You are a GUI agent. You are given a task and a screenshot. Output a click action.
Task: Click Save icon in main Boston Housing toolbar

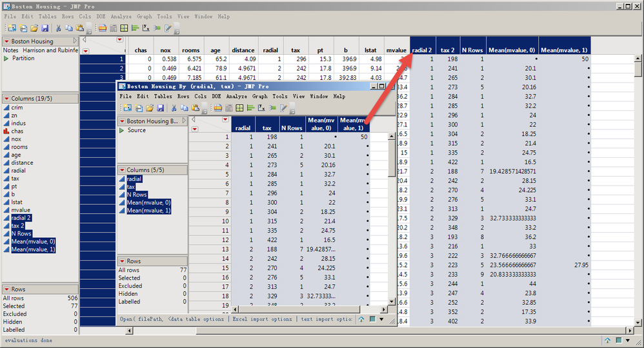click(45, 28)
